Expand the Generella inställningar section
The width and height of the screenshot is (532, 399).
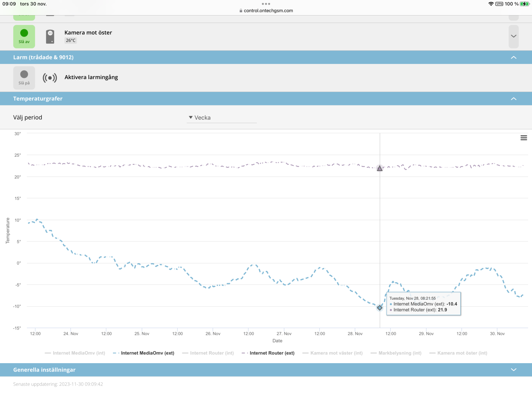(x=514, y=370)
